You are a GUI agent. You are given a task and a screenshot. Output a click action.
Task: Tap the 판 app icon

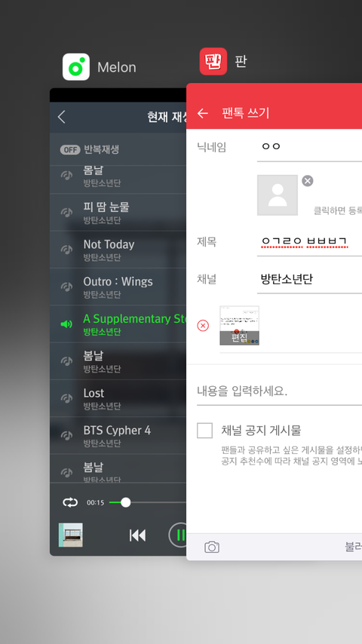[x=213, y=61]
